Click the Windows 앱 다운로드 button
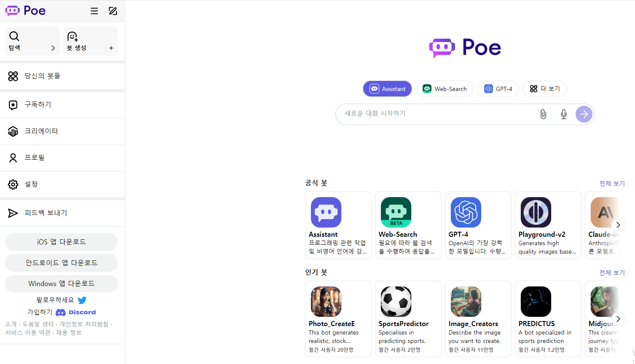 [x=62, y=284]
